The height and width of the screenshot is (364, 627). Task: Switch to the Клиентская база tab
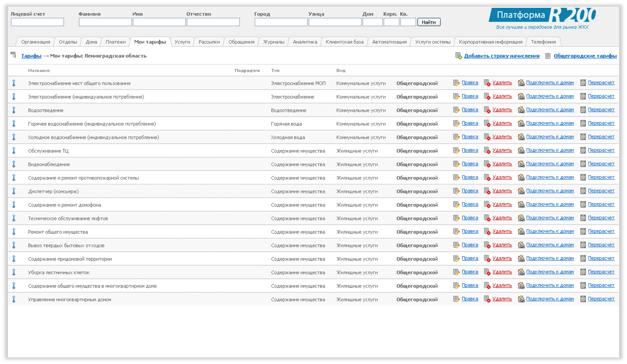[345, 42]
